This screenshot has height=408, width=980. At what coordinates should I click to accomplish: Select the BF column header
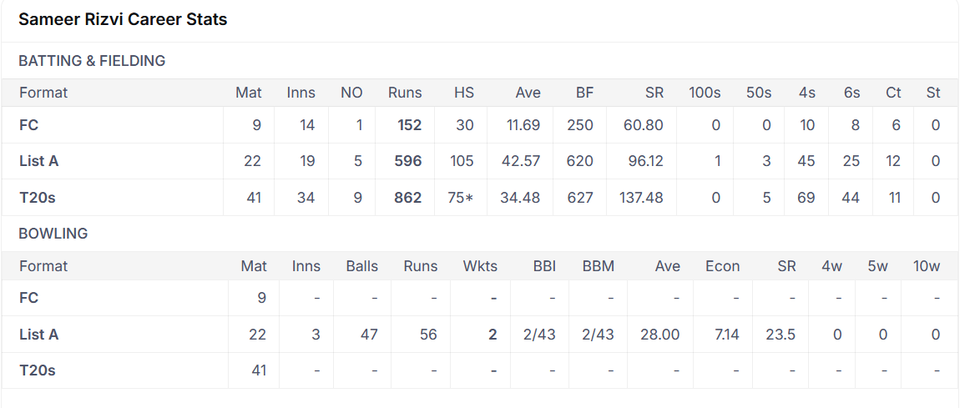pos(584,93)
